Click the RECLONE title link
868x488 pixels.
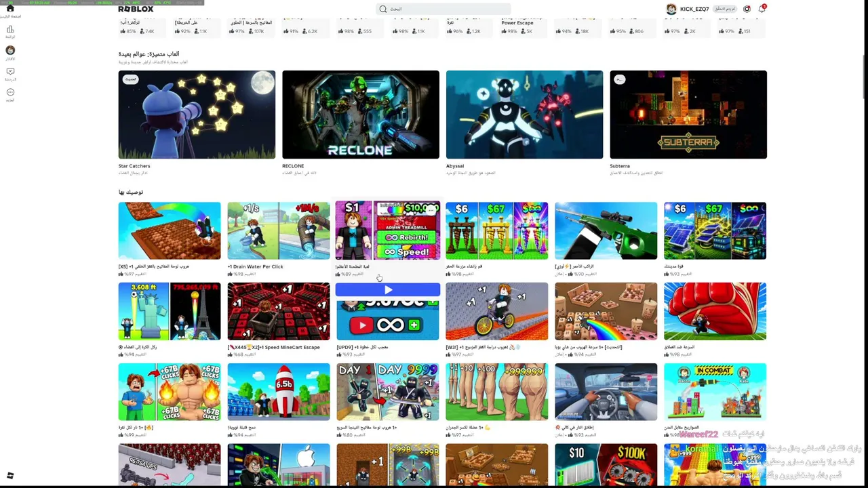(x=293, y=166)
